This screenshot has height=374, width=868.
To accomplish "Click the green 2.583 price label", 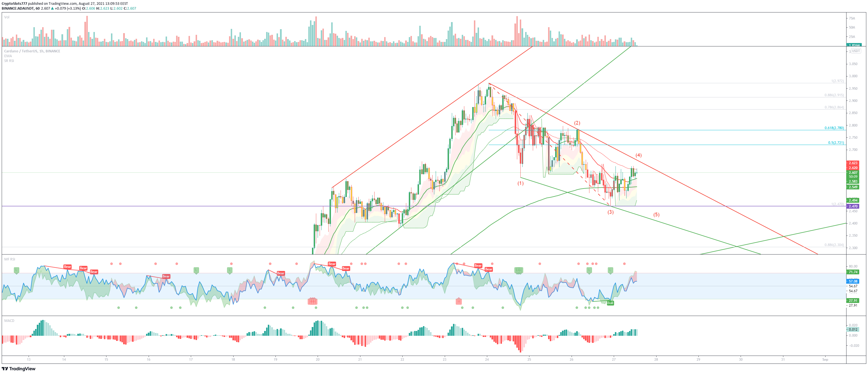I will pos(853,181).
